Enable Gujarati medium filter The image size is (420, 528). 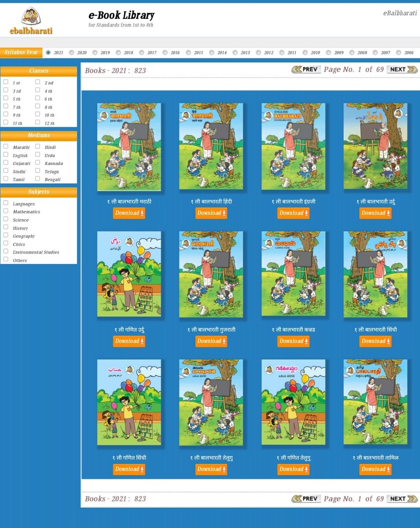tap(6, 162)
